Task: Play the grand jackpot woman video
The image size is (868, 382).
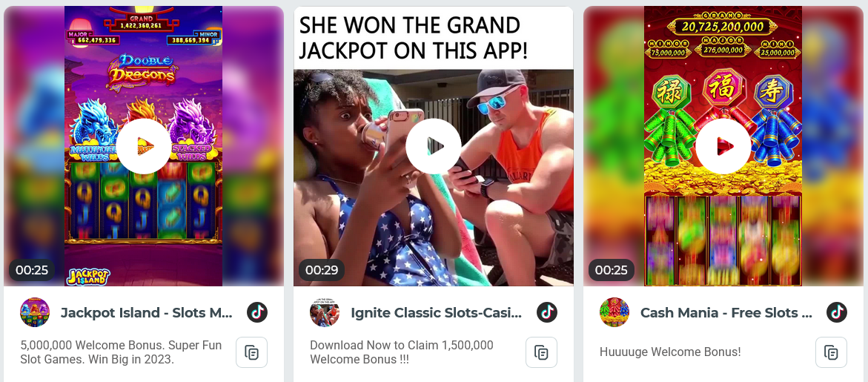Action: point(434,146)
